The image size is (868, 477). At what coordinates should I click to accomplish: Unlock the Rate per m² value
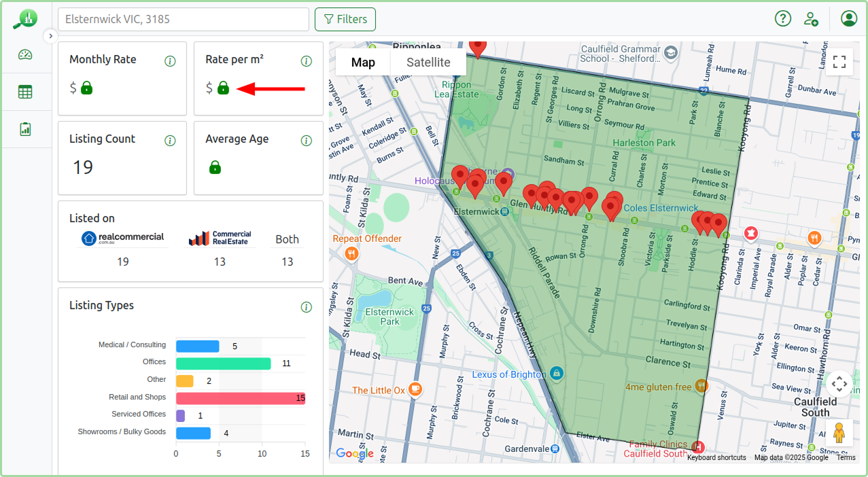click(222, 88)
